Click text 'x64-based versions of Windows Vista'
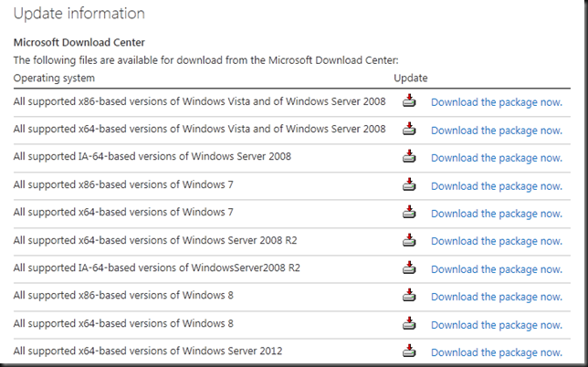This screenshot has width=588, height=367. coord(164,129)
